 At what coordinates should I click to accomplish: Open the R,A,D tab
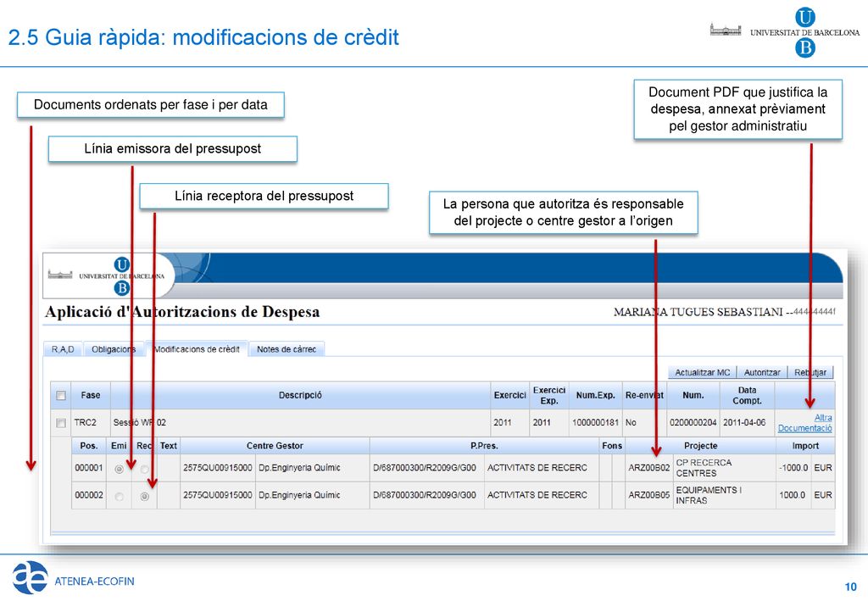(63, 349)
